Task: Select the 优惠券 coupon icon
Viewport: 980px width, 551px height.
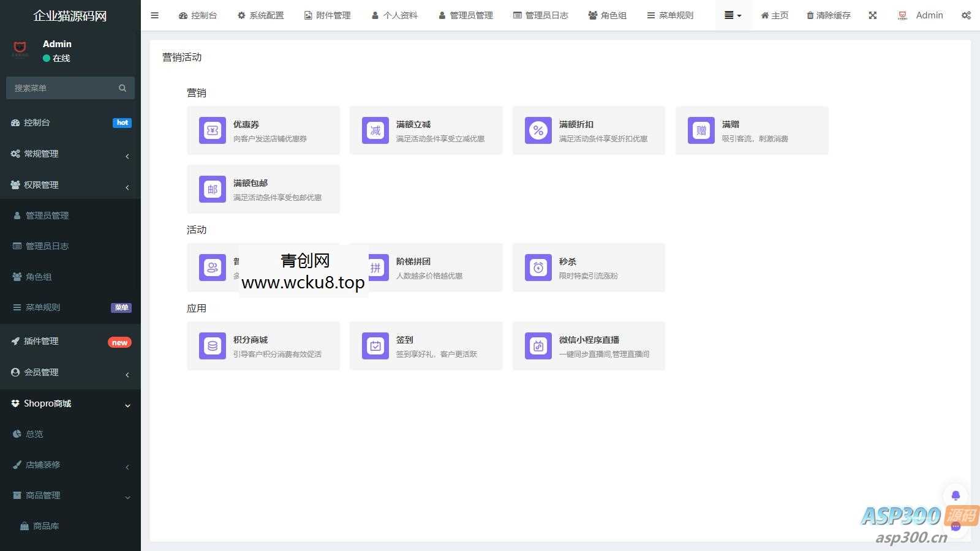Action: click(212, 130)
